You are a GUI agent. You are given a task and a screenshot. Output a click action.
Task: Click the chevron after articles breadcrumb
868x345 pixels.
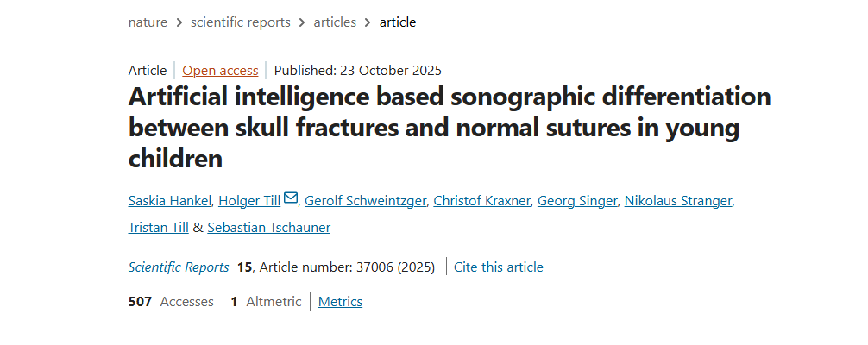368,22
